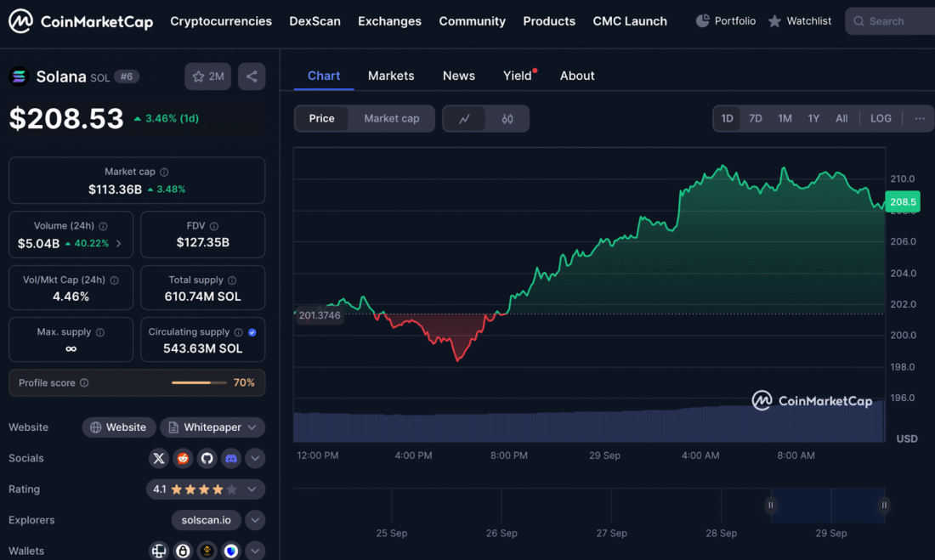Viewport: 935px width, 560px height.
Task: Click the Market cap info icon
Action: [164, 172]
